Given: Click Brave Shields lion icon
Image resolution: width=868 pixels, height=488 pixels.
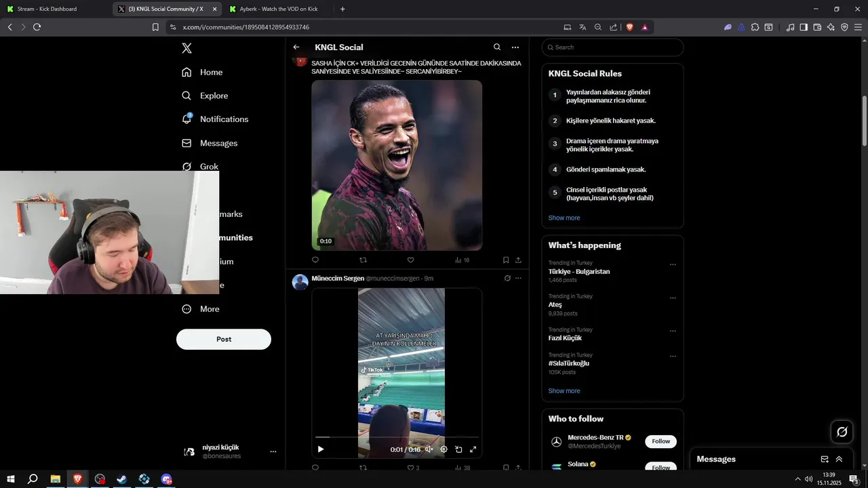Looking at the screenshot, I should [x=629, y=27].
